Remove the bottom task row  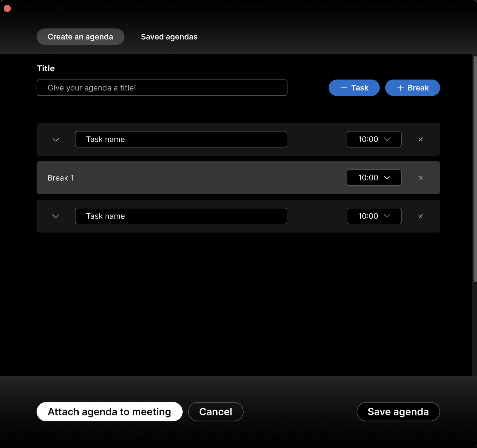pos(421,216)
